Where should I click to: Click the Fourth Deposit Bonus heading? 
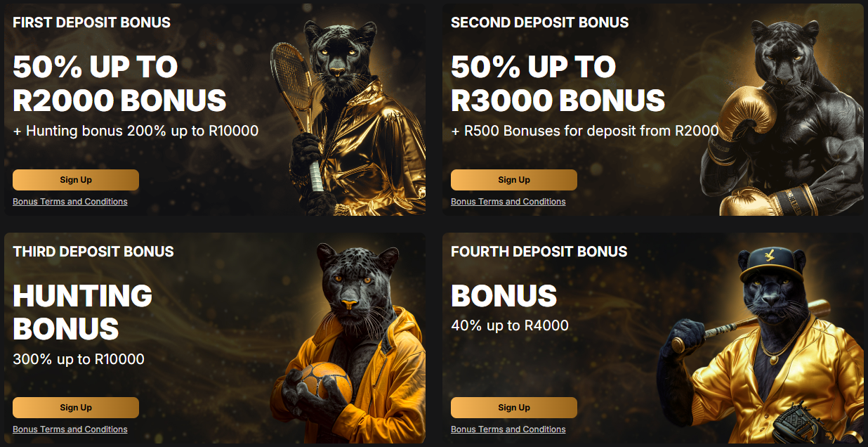click(x=539, y=252)
